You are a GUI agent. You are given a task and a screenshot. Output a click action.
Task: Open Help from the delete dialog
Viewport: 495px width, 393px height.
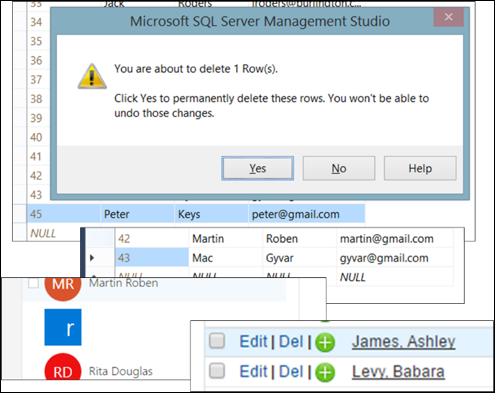(420, 168)
